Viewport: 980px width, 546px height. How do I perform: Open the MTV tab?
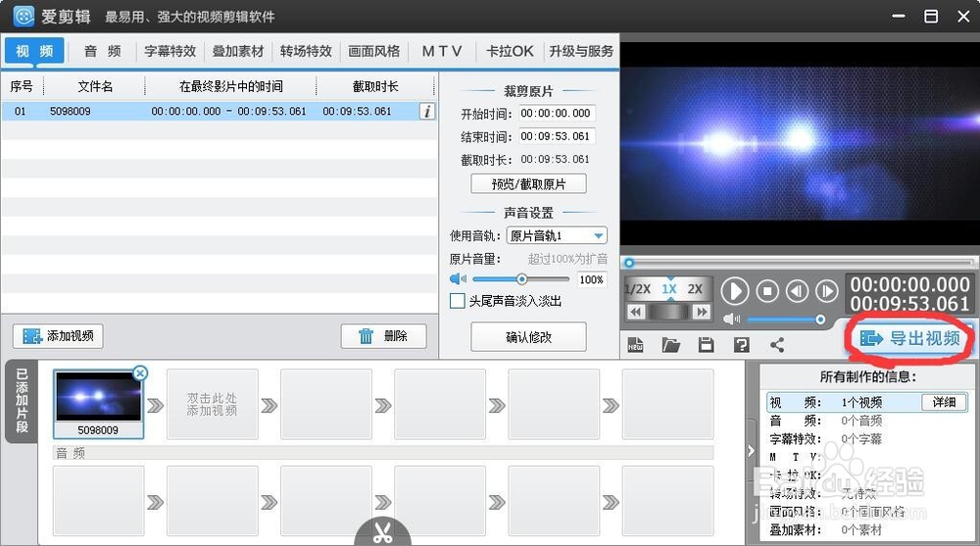(442, 51)
